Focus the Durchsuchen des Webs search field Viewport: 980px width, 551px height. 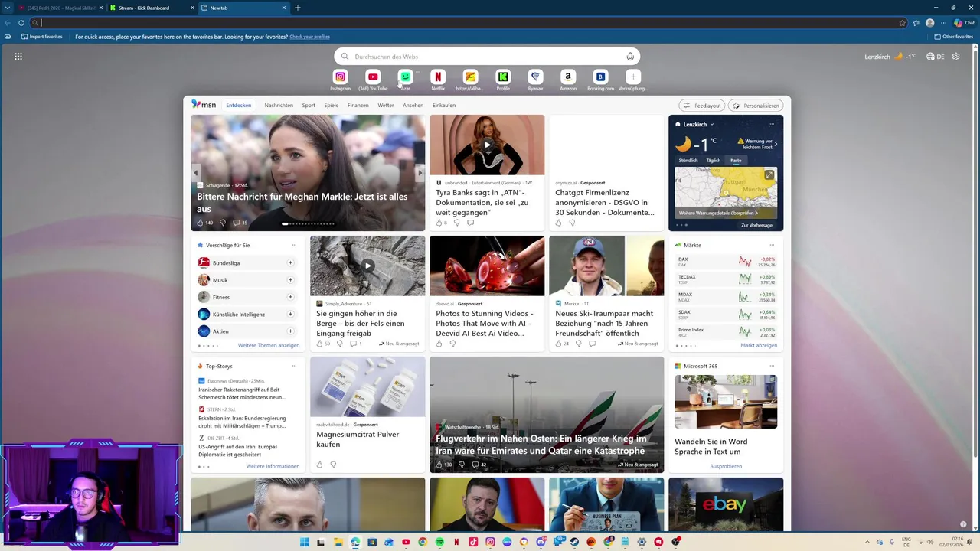[x=487, y=56]
